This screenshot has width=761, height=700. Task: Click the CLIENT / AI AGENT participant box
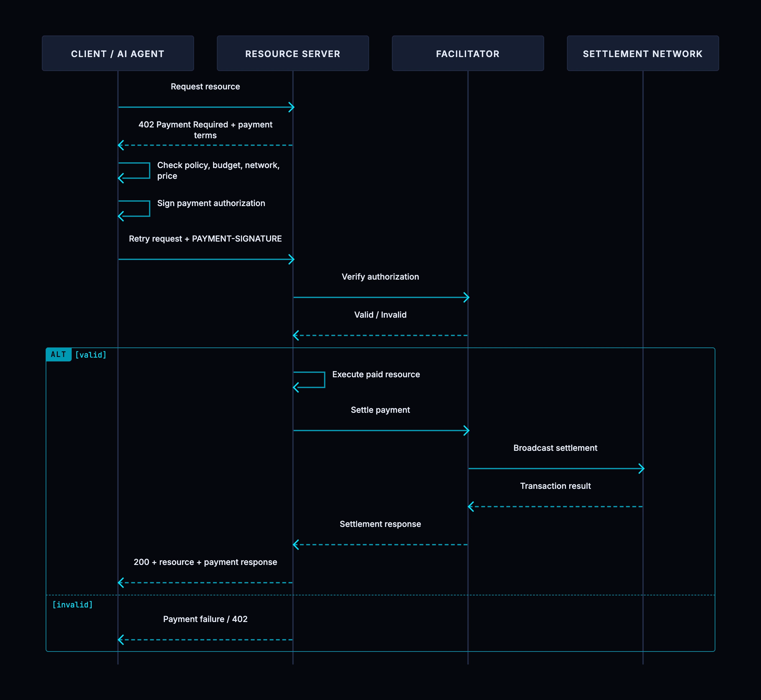118,53
